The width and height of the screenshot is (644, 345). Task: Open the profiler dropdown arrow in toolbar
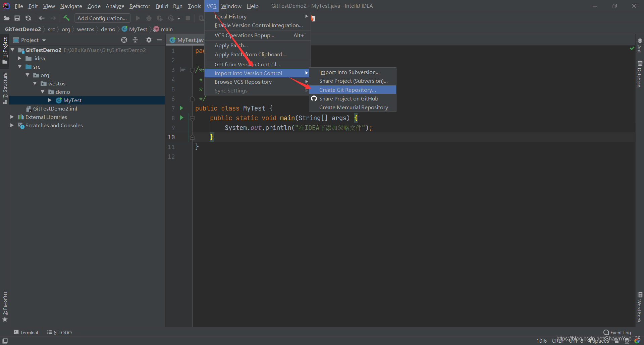(x=179, y=18)
